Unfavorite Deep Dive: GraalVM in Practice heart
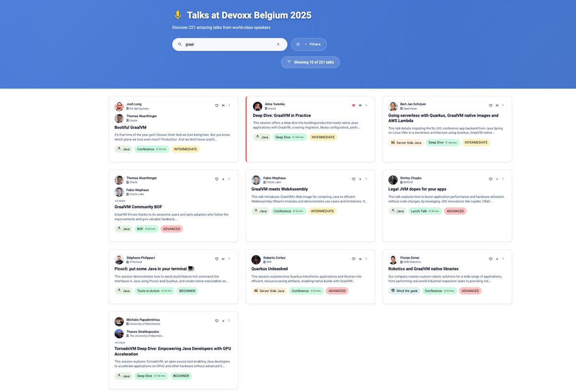 (x=354, y=105)
